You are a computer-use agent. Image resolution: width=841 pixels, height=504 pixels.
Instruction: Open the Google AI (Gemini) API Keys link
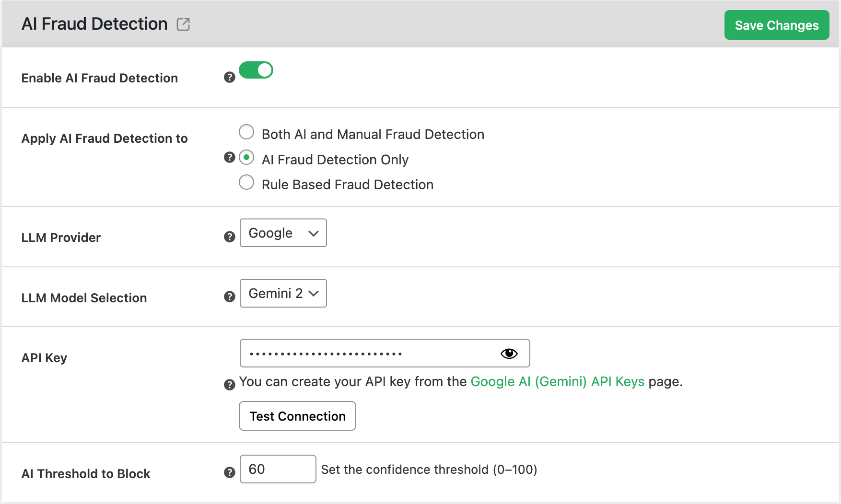tap(558, 381)
